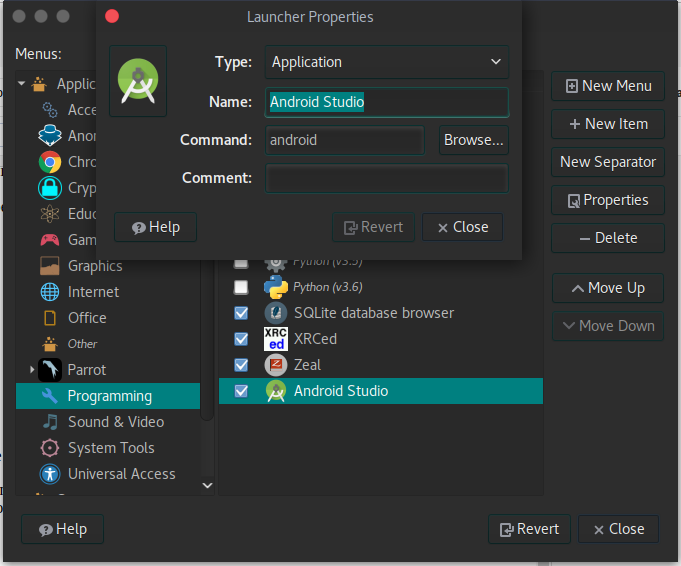Collapse the Applications tree node arrow
681x566 pixels.
(x=21, y=83)
